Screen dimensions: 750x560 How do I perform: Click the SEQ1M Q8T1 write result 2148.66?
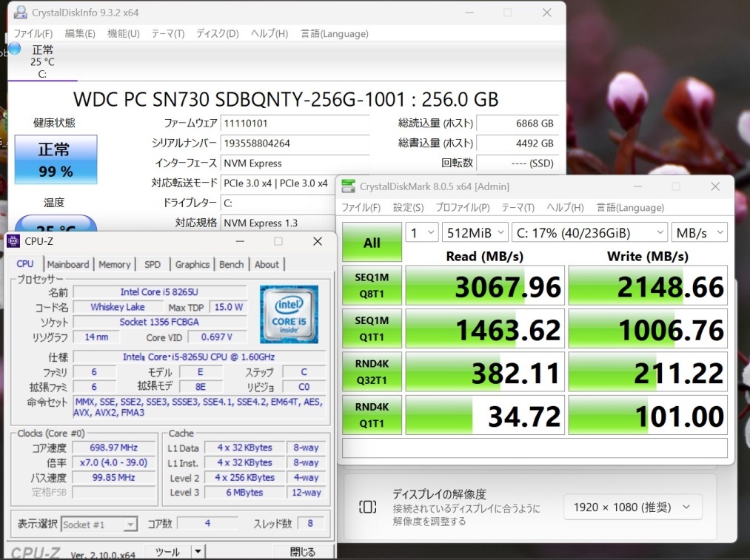[648, 286]
